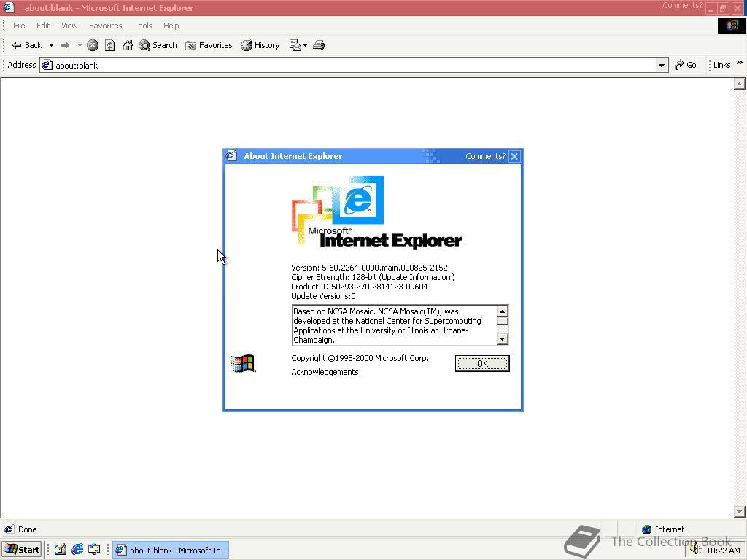The width and height of the screenshot is (747, 560).
Task: Minimize the Internet Explorer window
Action: point(711,9)
